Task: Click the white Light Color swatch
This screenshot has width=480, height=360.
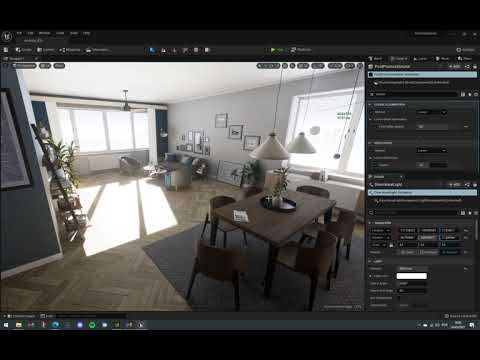Action: coord(412,276)
